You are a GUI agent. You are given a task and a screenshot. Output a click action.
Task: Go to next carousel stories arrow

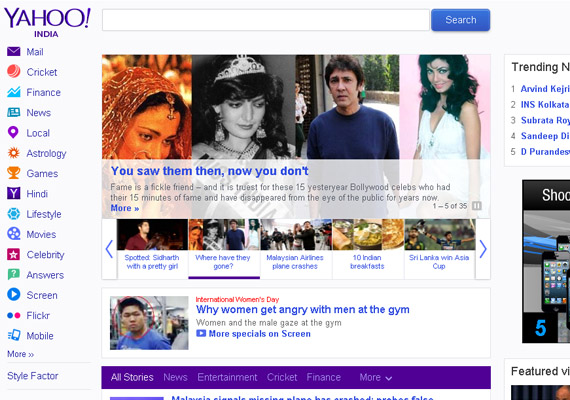[483, 249]
